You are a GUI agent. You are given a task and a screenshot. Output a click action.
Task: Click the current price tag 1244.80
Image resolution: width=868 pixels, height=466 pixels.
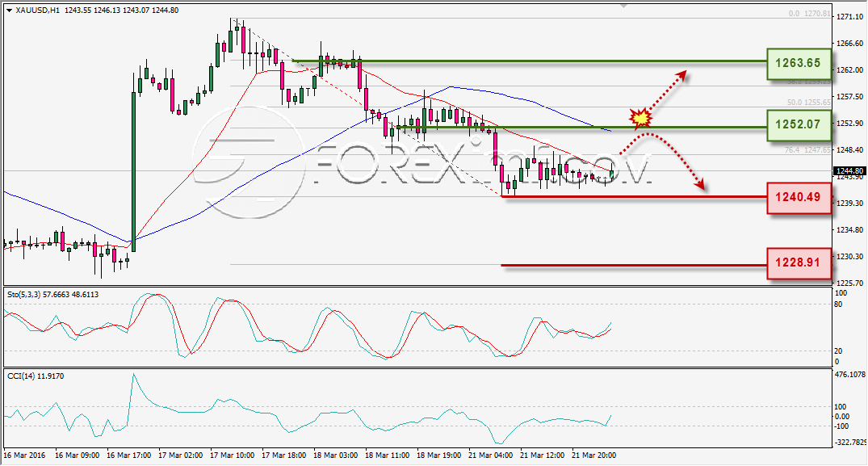[x=848, y=170]
